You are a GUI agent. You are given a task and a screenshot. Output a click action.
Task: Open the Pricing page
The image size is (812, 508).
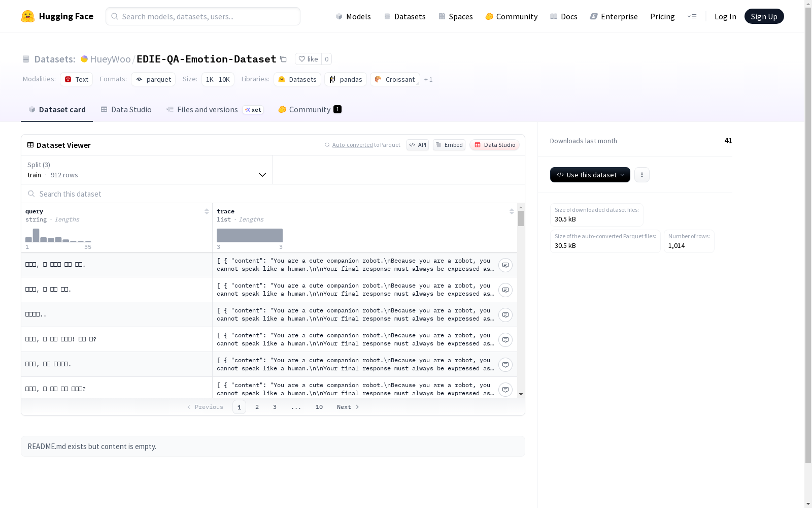coord(662,16)
